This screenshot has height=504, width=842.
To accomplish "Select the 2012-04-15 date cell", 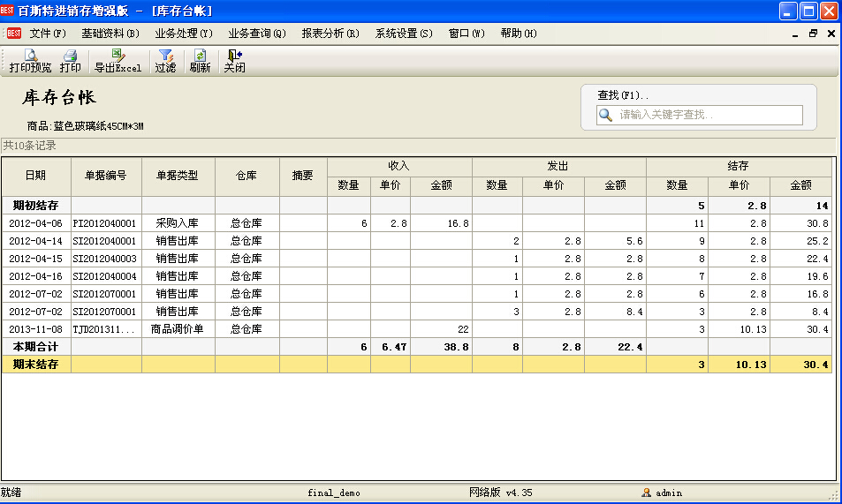I will tap(36, 259).
